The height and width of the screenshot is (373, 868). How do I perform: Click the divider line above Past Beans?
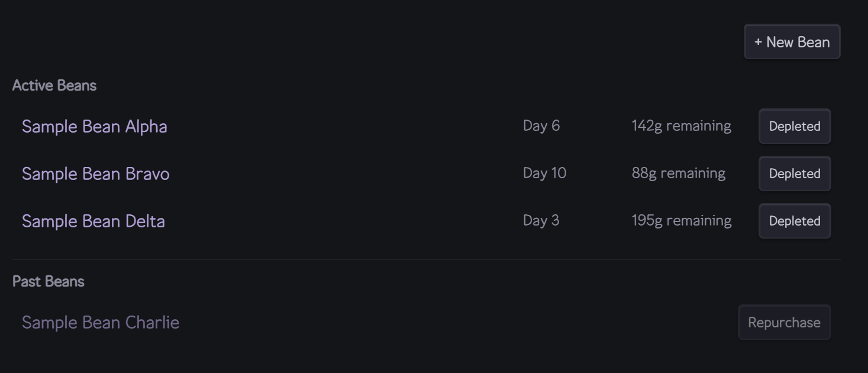(426, 259)
